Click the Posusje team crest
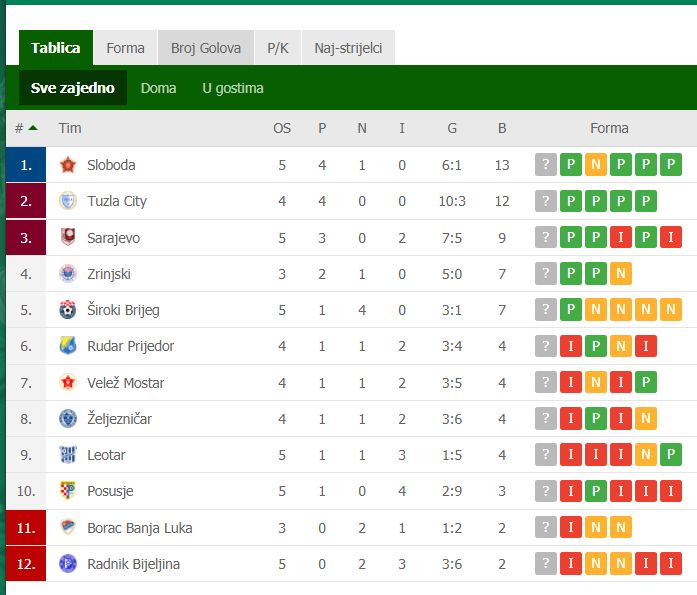 pyautogui.click(x=68, y=491)
